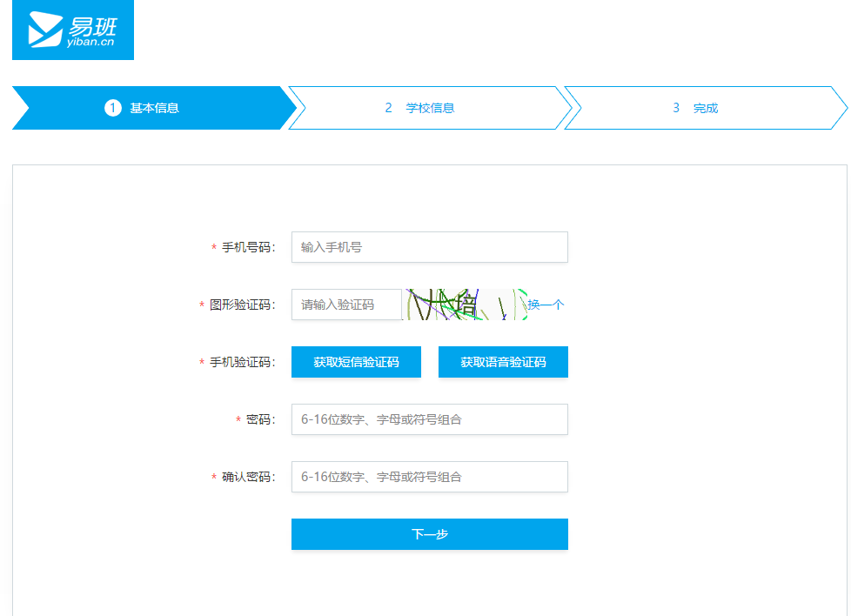Click the captcha image to refresh it
This screenshot has height=616, width=851.
coord(465,305)
